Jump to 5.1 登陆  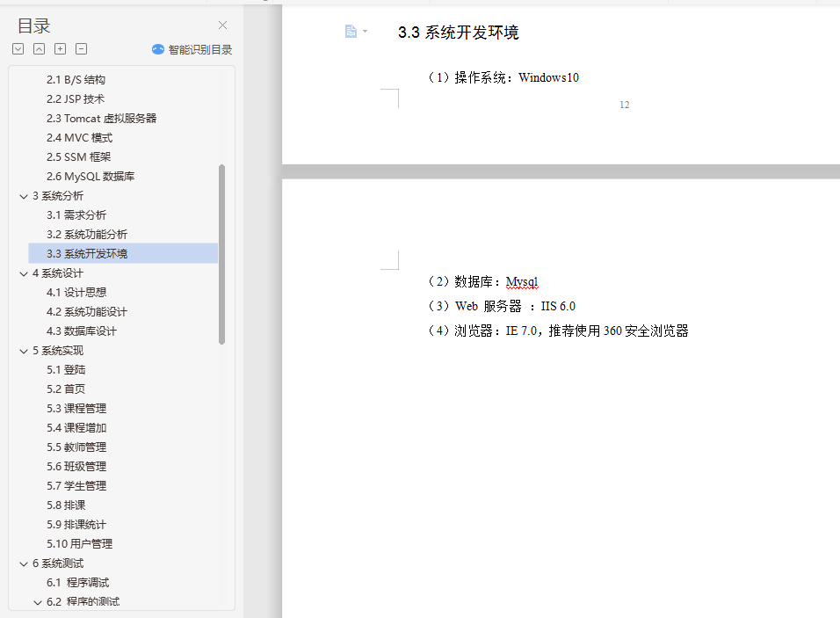[66, 370]
